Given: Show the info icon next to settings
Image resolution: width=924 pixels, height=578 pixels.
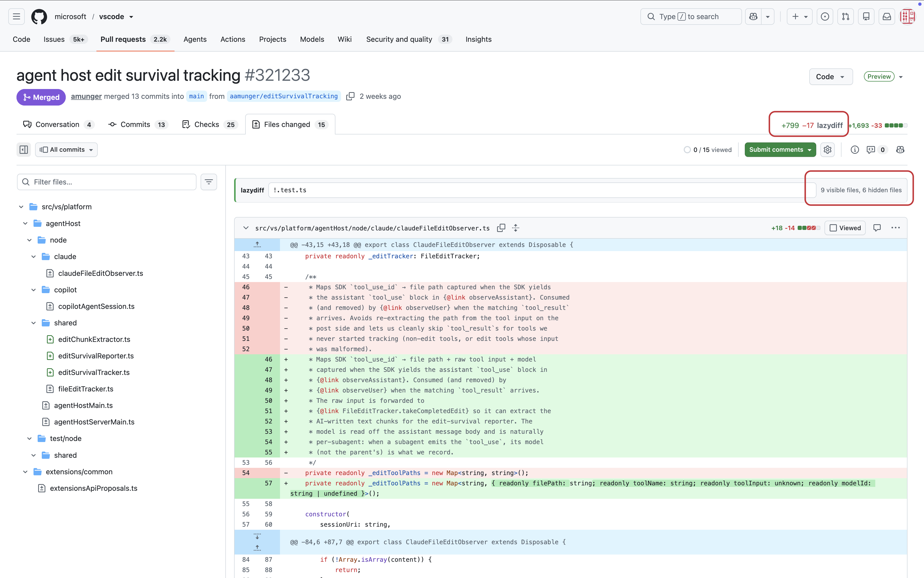Looking at the screenshot, I should (855, 149).
